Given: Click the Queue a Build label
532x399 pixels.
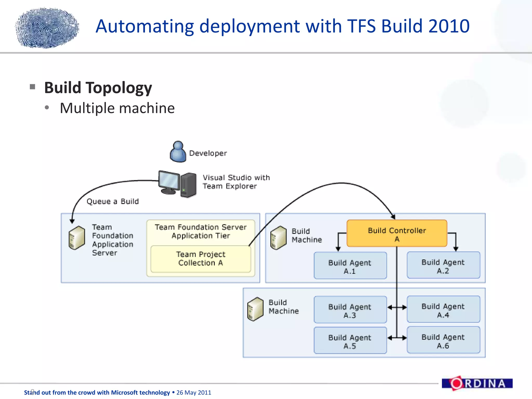Looking at the screenshot, I should tap(113, 201).
